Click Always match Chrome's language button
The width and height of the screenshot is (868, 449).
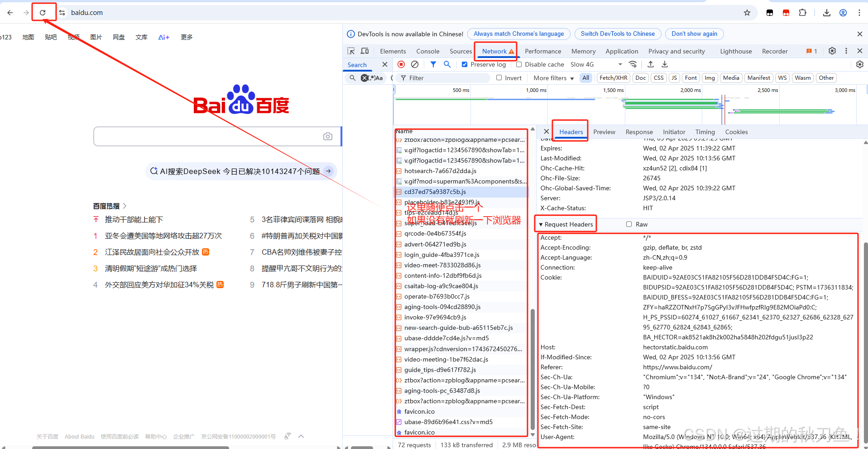(x=518, y=34)
